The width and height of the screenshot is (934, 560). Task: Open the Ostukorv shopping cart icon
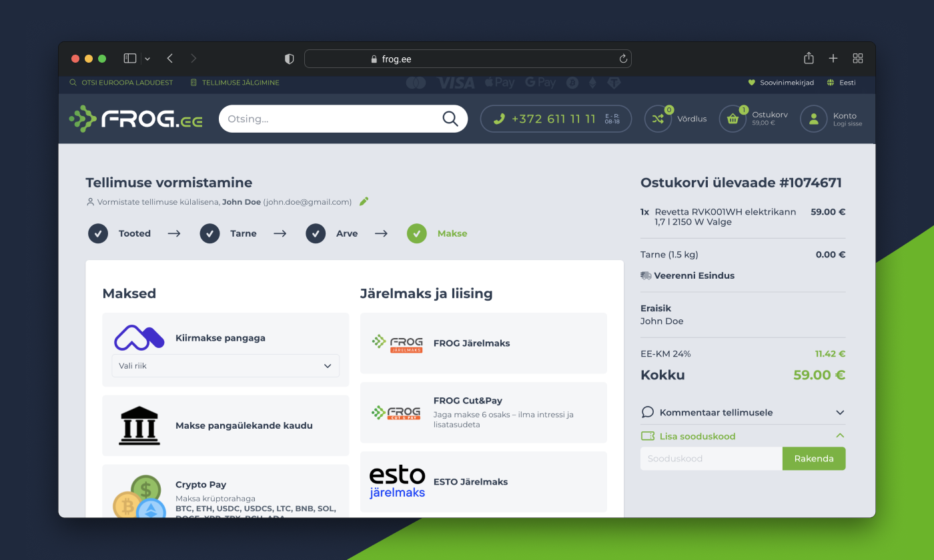733,119
